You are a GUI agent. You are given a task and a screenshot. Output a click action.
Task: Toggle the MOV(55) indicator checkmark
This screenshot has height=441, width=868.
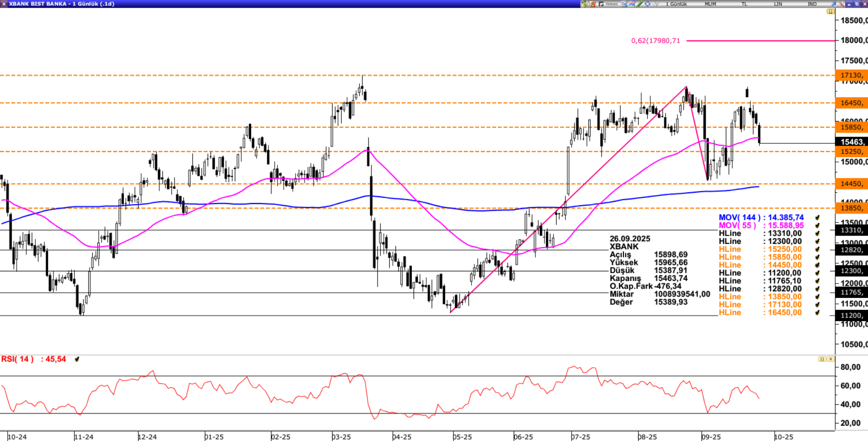point(817,225)
